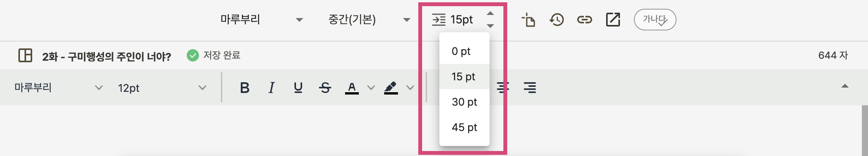Open the top 마루부리 font dropdown
868x156 pixels.
(261, 20)
